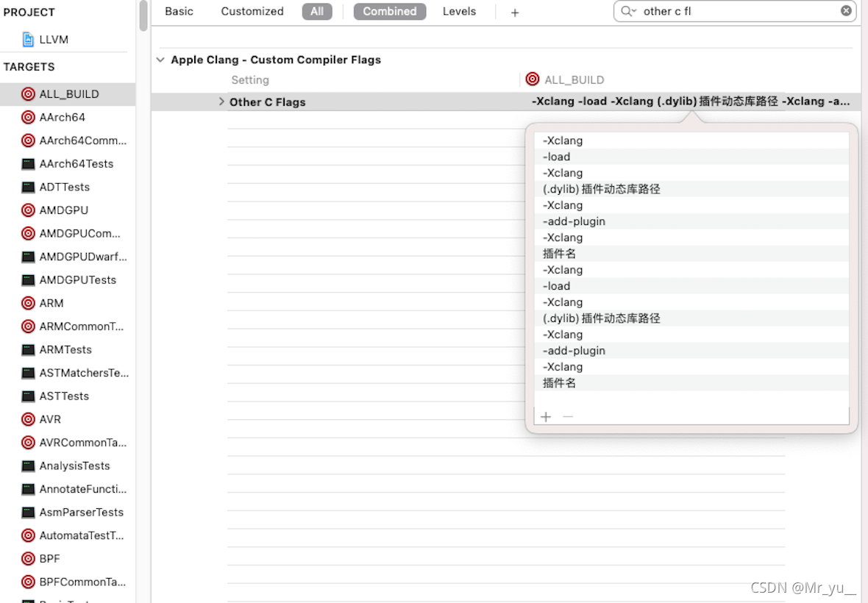The image size is (868, 603).
Task: Collapse Apple Clang Custom Compiler Flags section
Action: click(160, 60)
